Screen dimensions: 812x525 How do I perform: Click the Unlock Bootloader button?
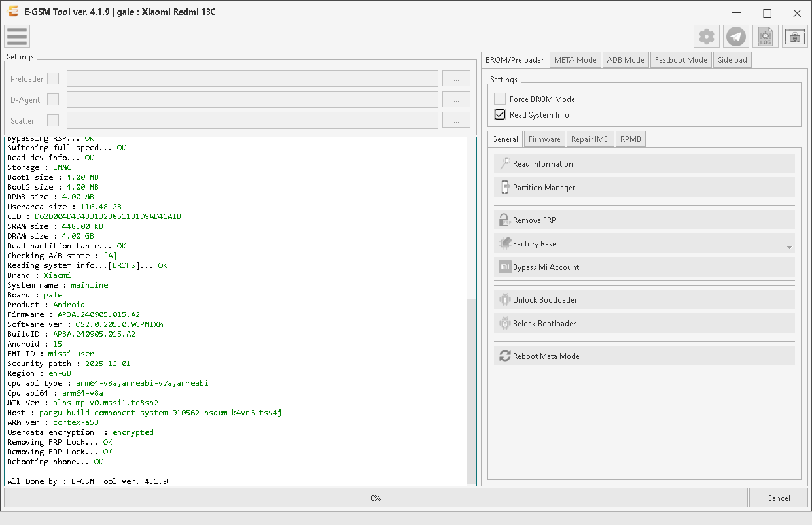coord(644,299)
